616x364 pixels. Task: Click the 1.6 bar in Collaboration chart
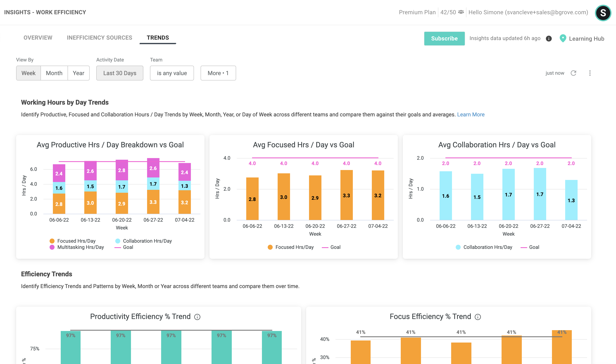445,196
